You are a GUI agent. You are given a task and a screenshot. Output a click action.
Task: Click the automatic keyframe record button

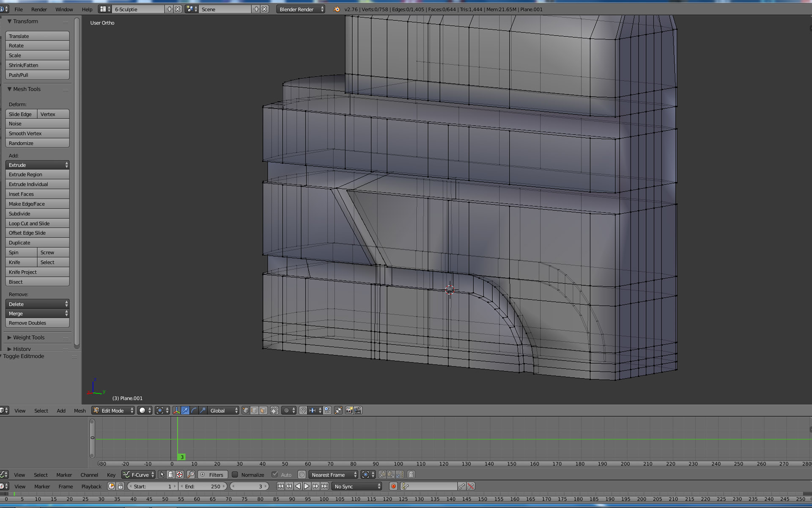tap(393, 486)
